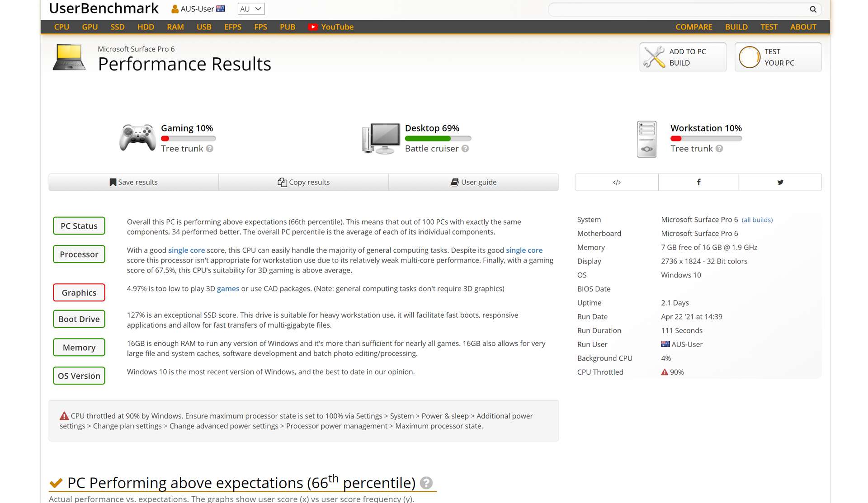Open the COMPARE page

click(x=694, y=27)
